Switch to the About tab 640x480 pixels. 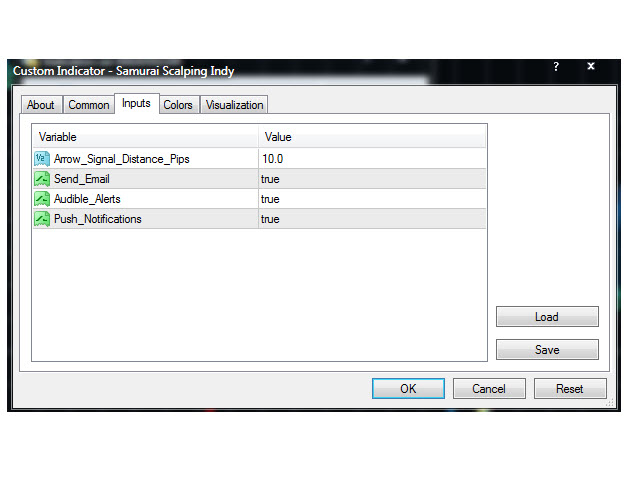[41, 105]
